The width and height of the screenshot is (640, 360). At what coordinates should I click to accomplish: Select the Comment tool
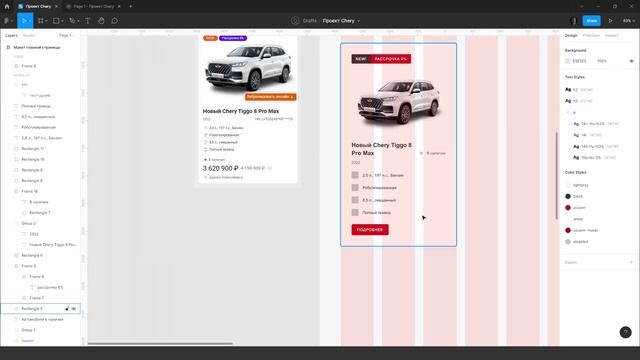pyautogui.click(x=115, y=21)
